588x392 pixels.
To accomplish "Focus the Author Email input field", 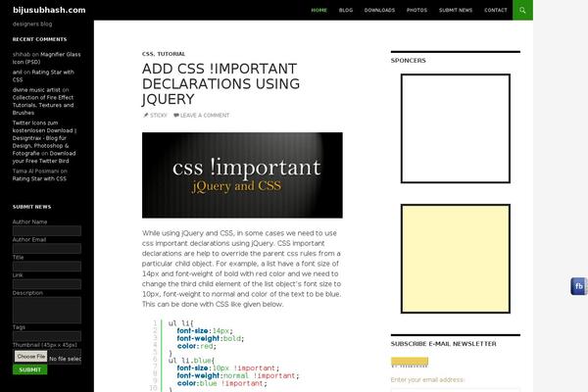I will tap(47, 248).
